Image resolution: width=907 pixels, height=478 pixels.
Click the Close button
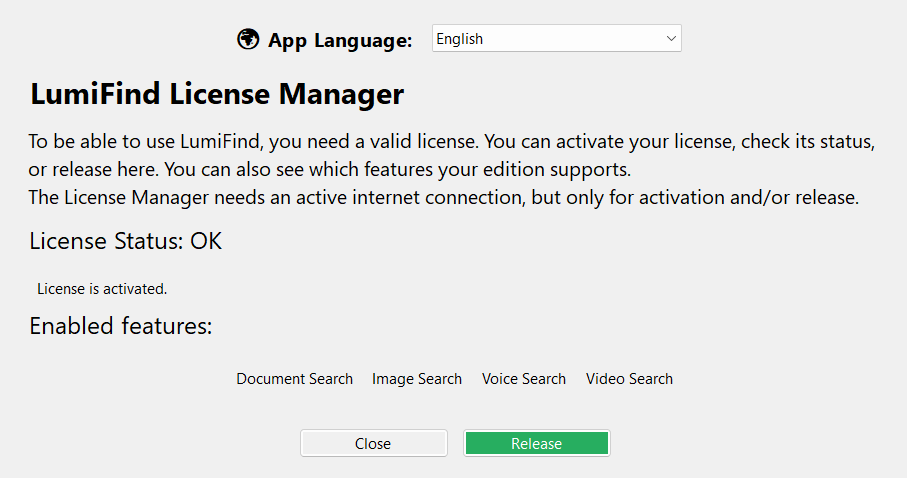click(374, 443)
